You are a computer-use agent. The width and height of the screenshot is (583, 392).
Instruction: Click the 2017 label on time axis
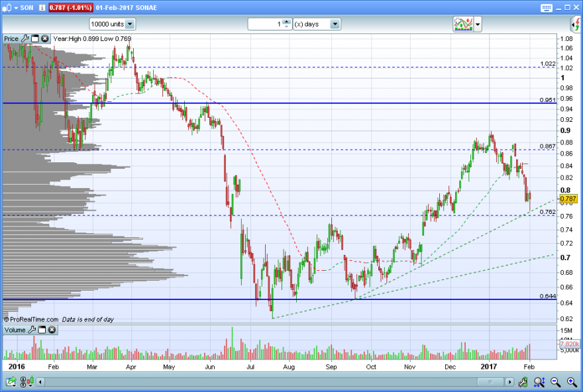click(488, 367)
